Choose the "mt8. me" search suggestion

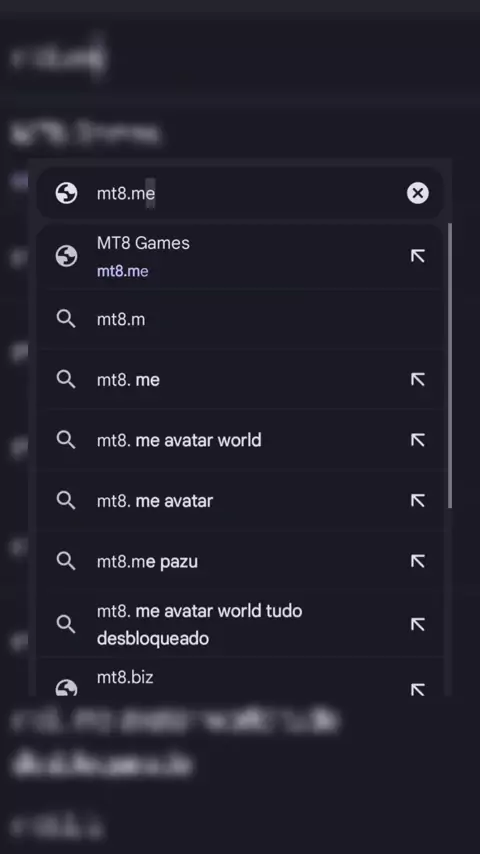coord(240,379)
